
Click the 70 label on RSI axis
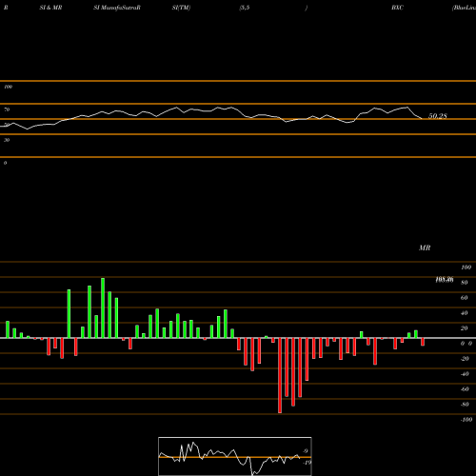coord(7,109)
